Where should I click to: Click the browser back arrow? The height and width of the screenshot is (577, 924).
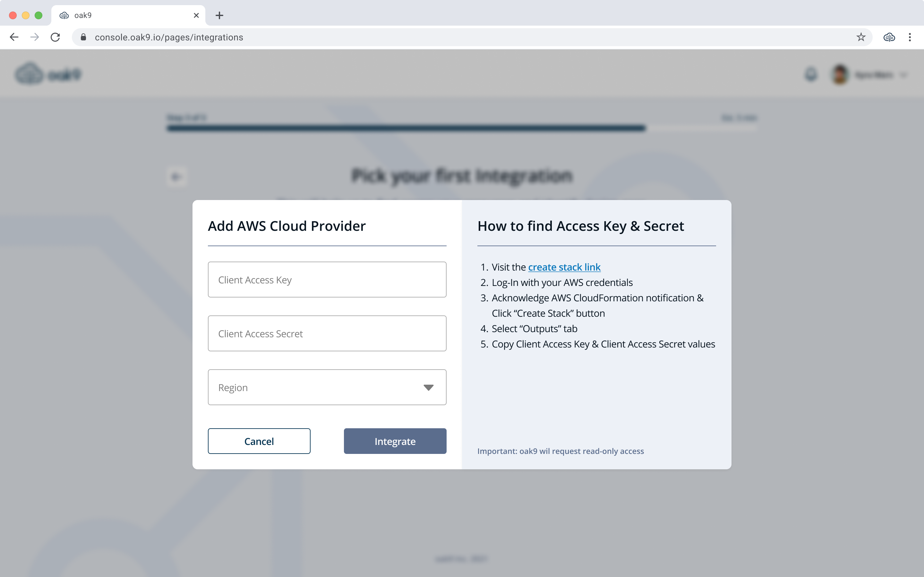tap(14, 37)
